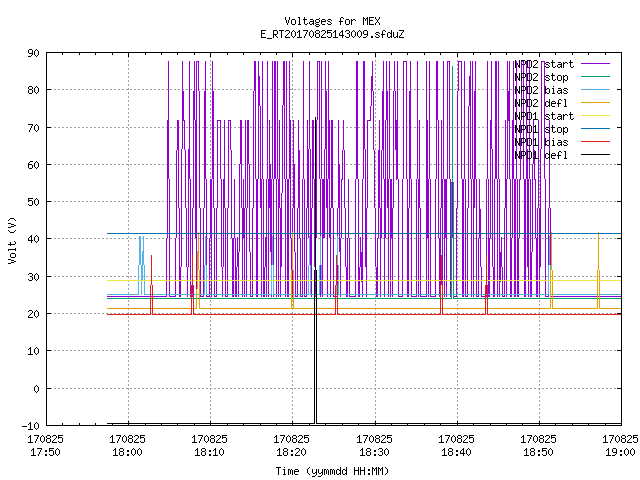Click the tall black NPD1 defl spike
Viewport: 640px width, 480px height.
316,269
